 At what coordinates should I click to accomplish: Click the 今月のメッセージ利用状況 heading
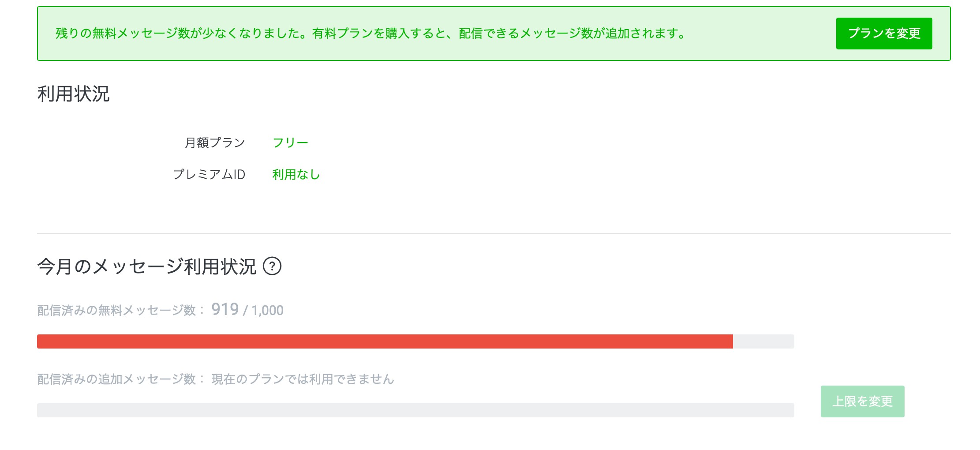click(x=146, y=266)
